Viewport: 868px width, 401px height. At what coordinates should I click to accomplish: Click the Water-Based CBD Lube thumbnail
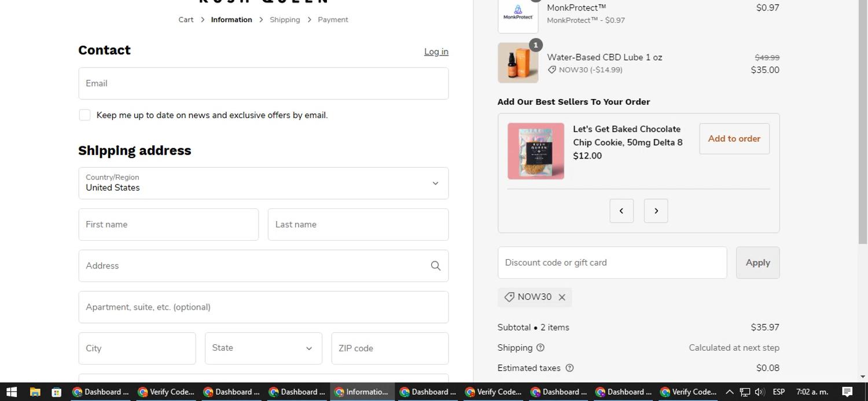click(518, 63)
